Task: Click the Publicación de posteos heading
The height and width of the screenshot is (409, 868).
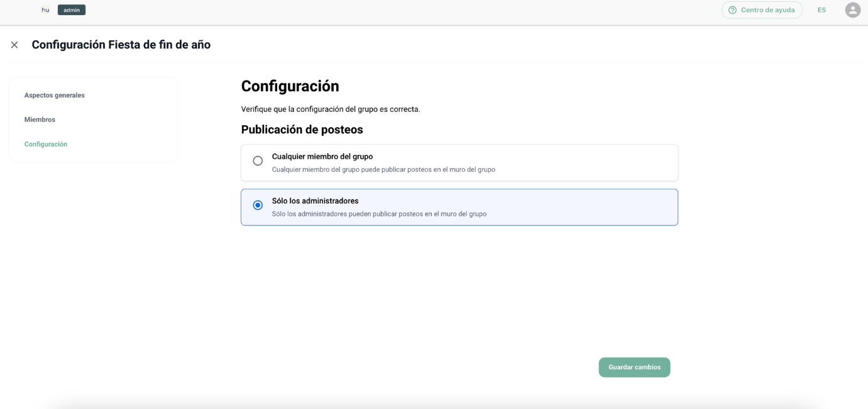Action: pos(302,130)
